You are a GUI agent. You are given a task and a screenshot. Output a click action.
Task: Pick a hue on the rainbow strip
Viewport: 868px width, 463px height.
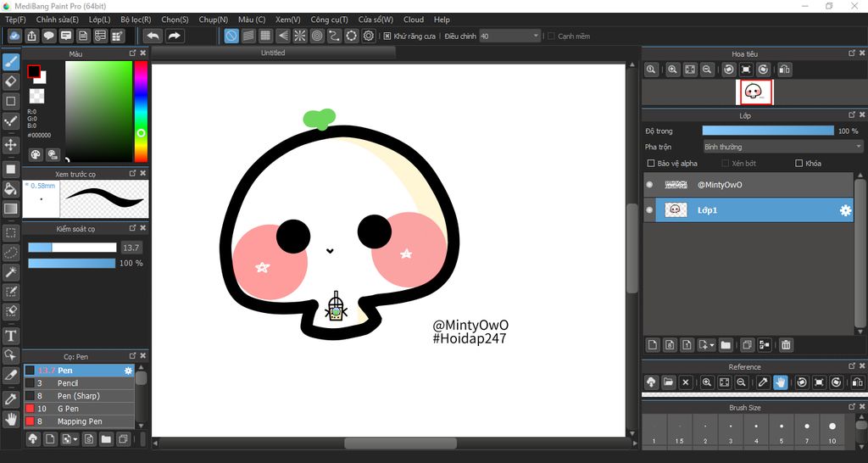[x=142, y=111]
